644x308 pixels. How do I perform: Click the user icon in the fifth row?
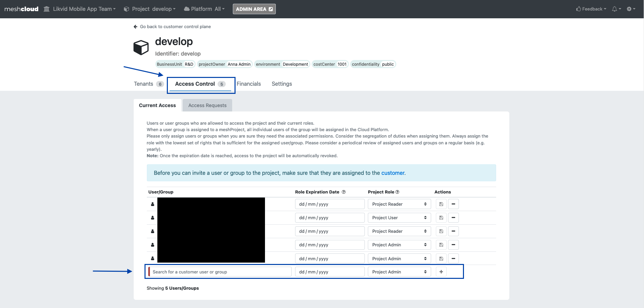click(x=153, y=259)
